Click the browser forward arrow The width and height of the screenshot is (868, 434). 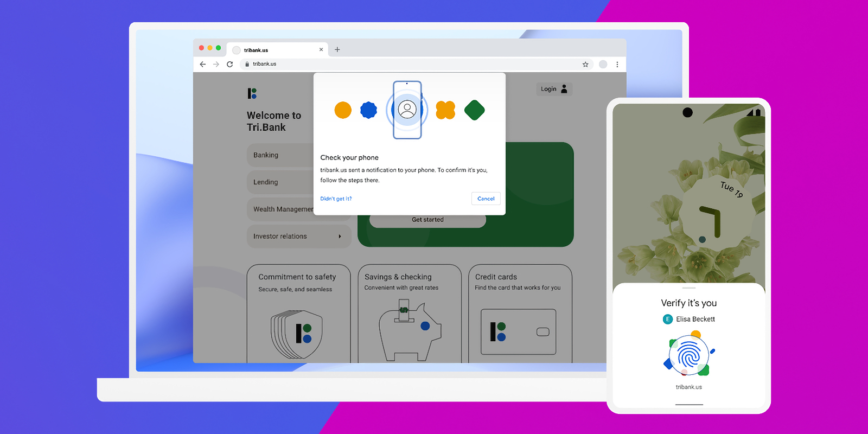tap(216, 64)
